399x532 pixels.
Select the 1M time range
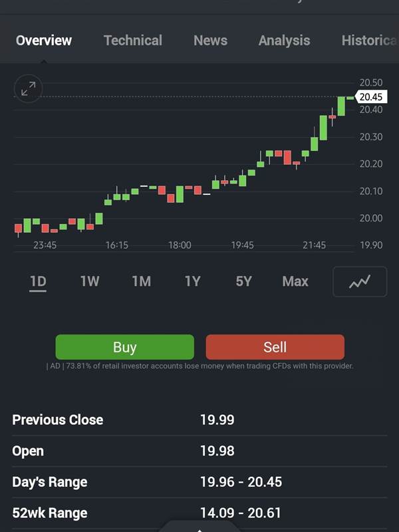click(141, 281)
